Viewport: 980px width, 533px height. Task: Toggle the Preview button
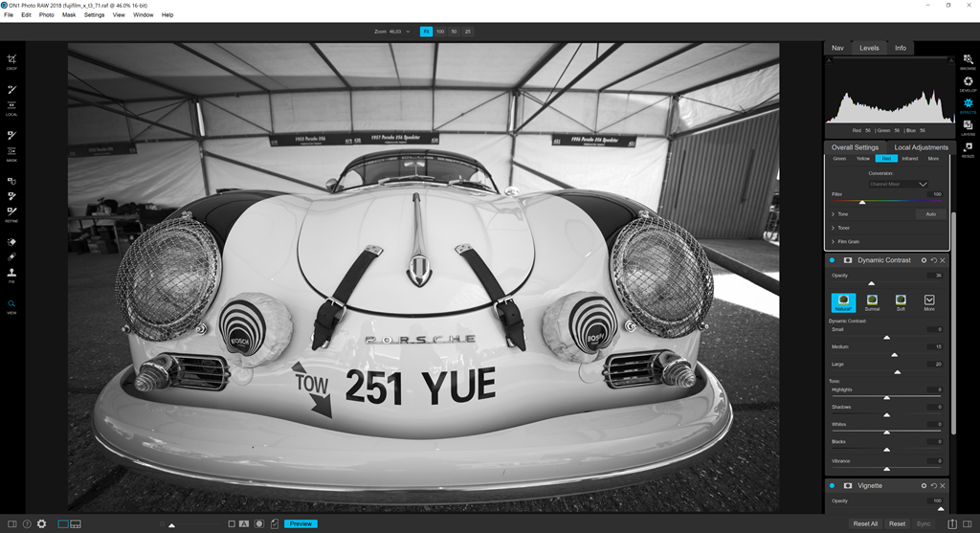301,523
